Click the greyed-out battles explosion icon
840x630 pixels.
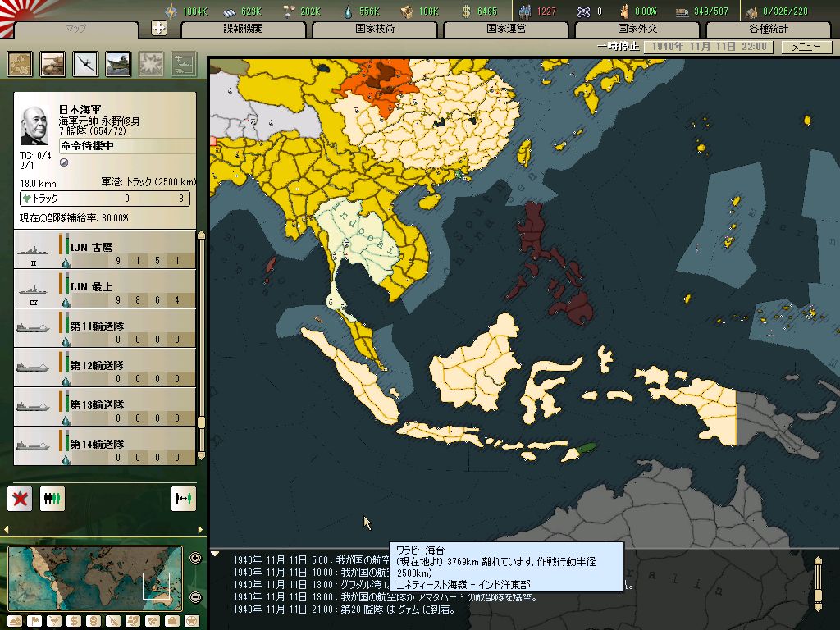click(151, 64)
